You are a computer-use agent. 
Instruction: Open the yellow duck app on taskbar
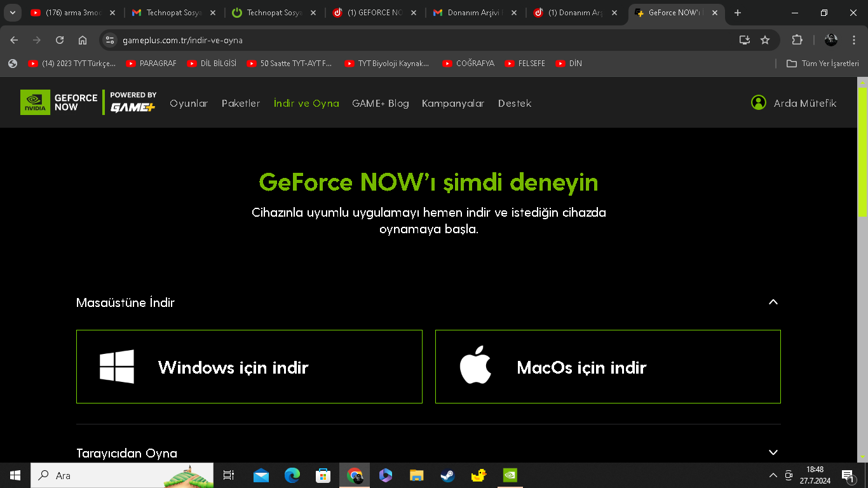479,475
